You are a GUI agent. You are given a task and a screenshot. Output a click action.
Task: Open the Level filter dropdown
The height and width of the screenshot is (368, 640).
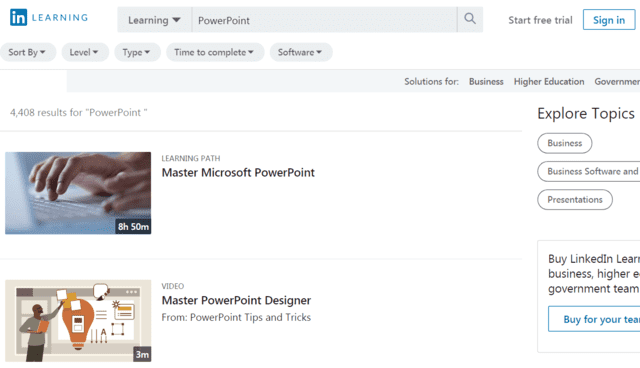[x=85, y=52]
